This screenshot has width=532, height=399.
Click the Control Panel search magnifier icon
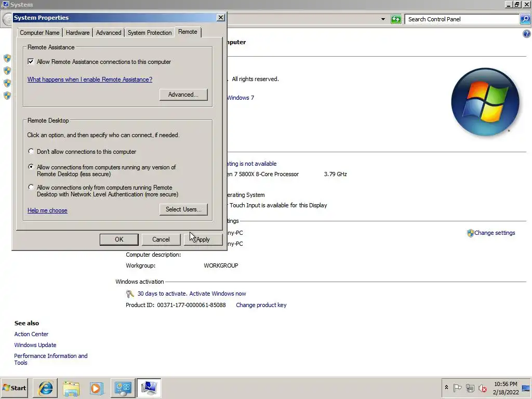[525, 19]
